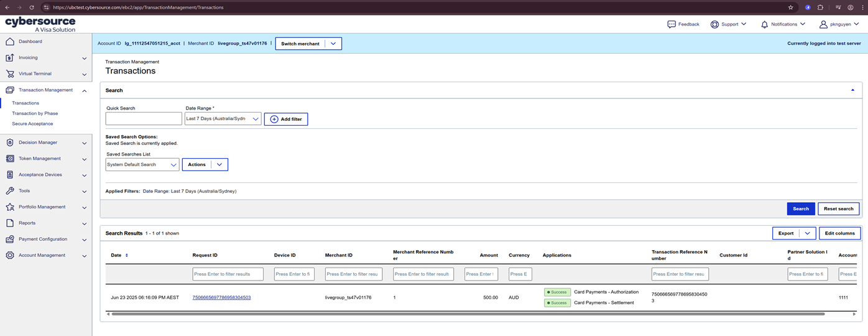Click the Feedback chat icon

point(672,24)
